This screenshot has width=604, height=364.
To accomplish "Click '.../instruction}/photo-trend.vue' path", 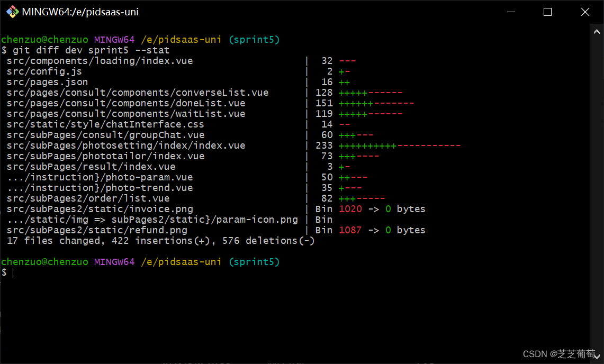I will [100, 188].
